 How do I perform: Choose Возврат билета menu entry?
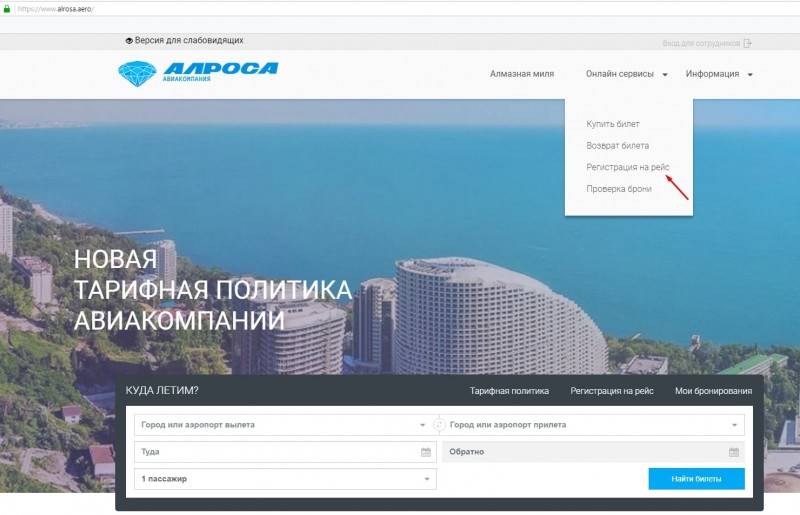[617, 145]
